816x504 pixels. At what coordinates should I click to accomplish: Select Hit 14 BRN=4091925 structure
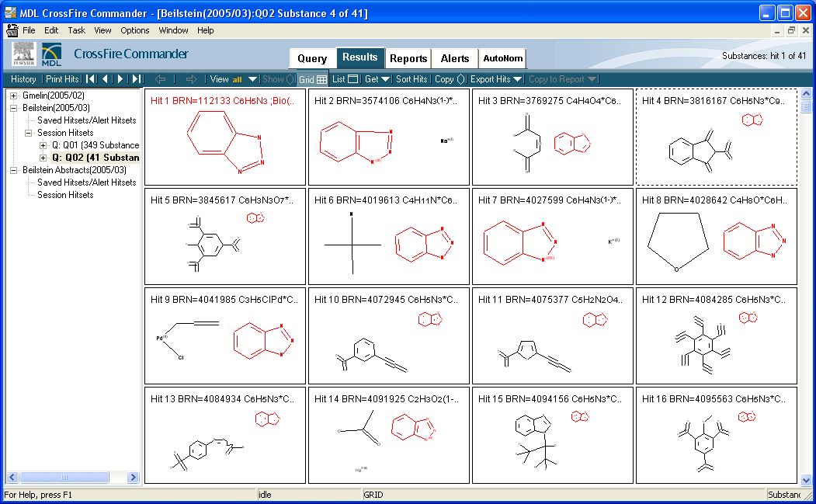pyautogui.click(x=389, y=435)
